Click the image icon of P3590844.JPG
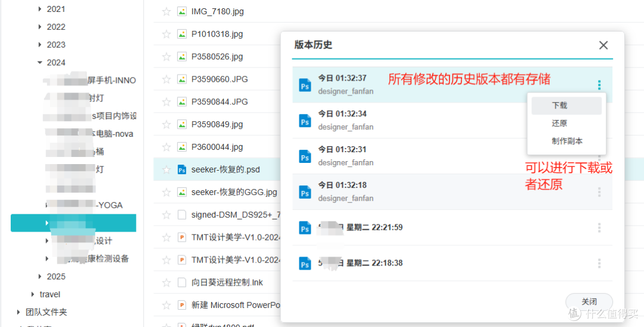 [x=181, y=102]
